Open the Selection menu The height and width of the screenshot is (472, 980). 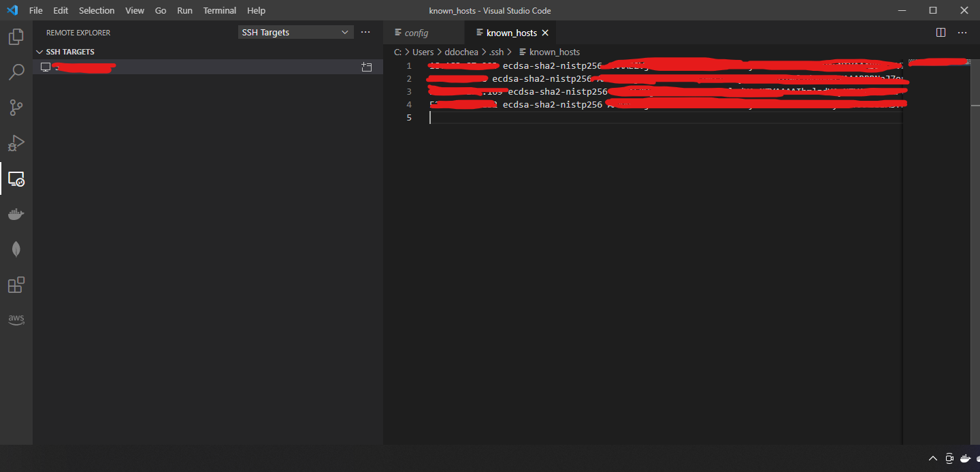(x=97, y=10)
